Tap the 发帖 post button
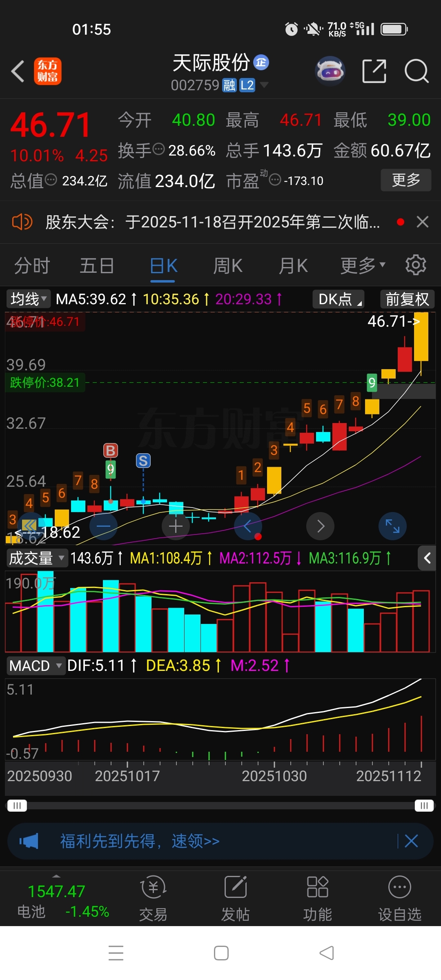This screenshot has width=441, height=980. 236,898
